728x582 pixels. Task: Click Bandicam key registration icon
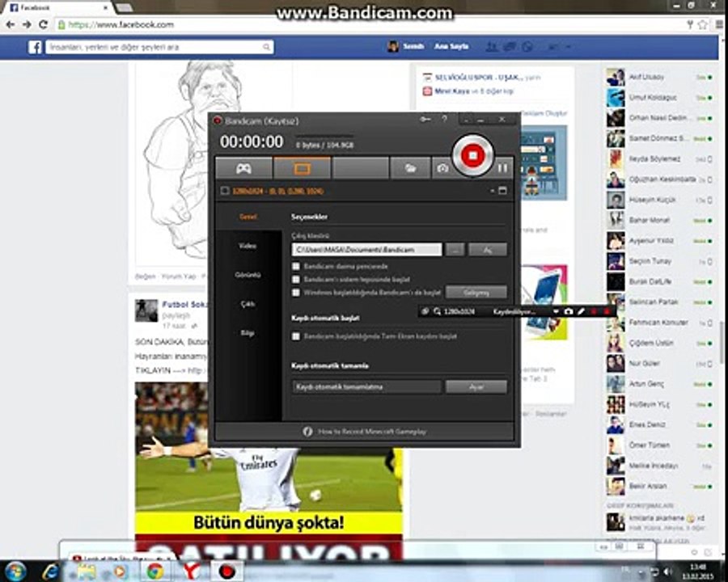pyautogui.click(x=425, y=120)
